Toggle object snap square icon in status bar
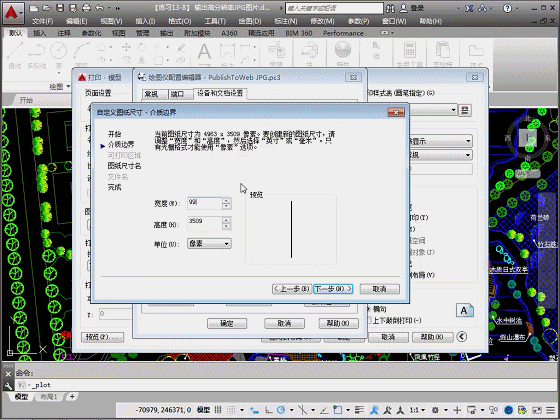This screenshot has width=560, height=420. pyautogui.click(x=338, y=410)
